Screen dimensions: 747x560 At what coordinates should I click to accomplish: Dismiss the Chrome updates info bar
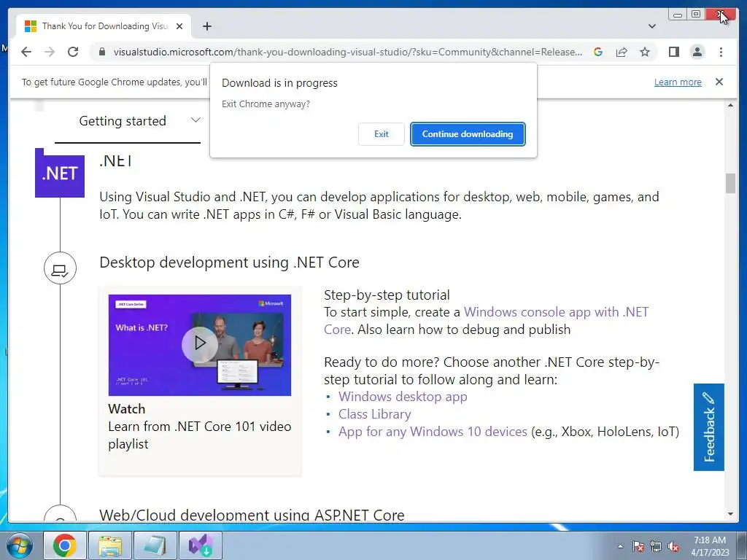tap(719, 82)
